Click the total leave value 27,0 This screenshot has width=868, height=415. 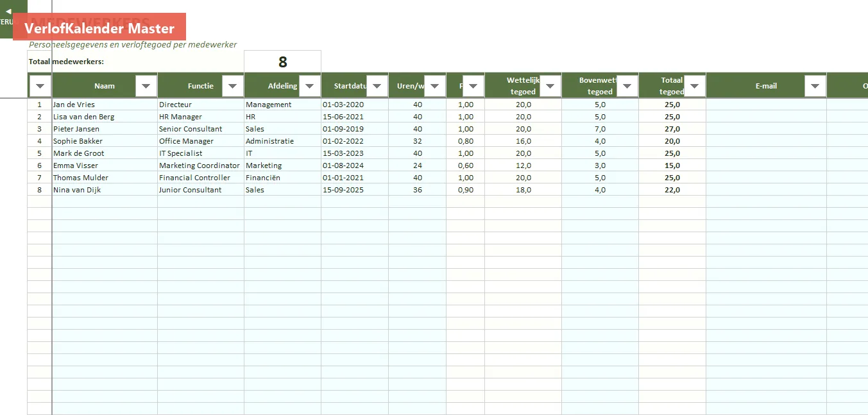[x=672, y=129]
